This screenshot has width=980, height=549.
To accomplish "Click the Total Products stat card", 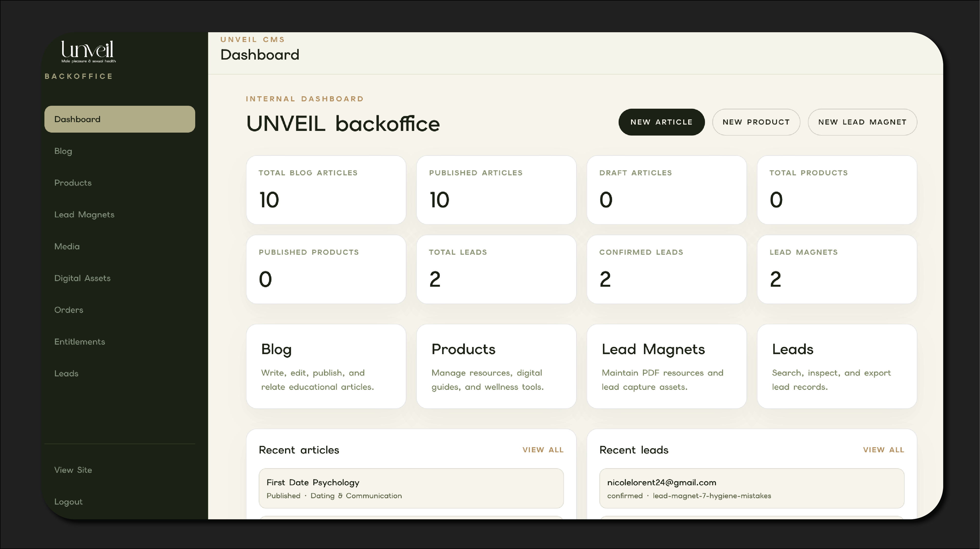I will pyautogui.click(x=837, y=190).
